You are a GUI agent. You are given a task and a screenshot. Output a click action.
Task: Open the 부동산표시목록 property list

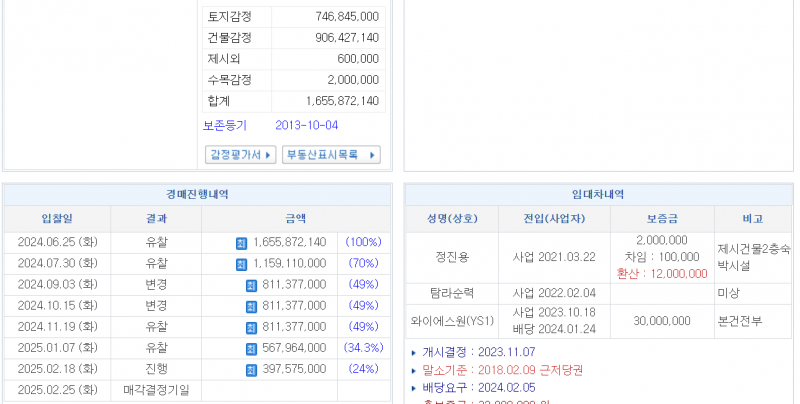[x=331, y=155]
